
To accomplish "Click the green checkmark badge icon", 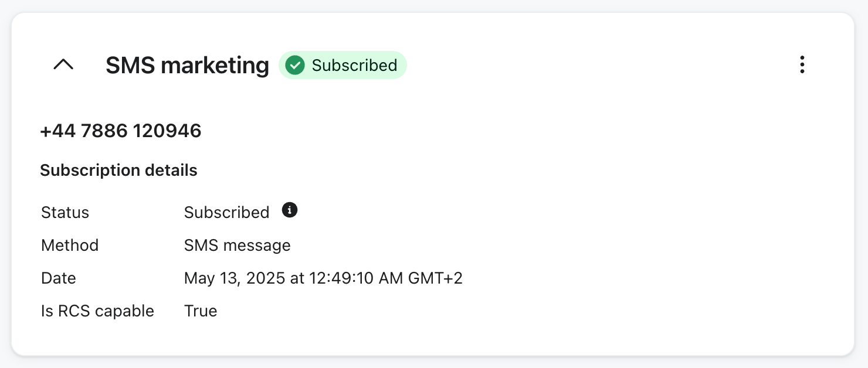I will click(295, 65).
